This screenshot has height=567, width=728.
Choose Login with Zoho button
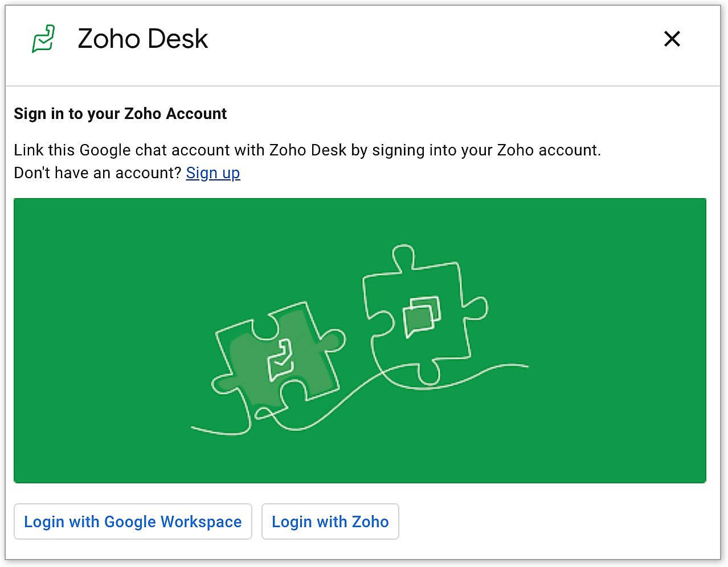click(x=330, y=521)
